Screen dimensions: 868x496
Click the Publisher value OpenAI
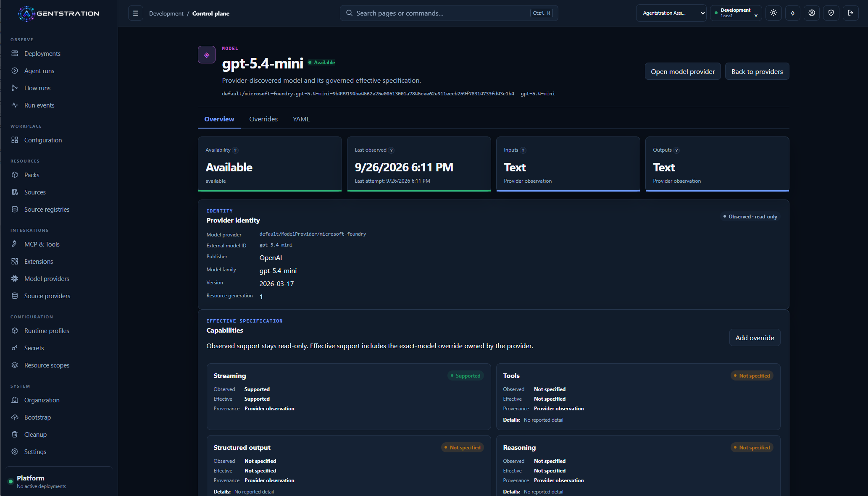click(x=271, y=258)
